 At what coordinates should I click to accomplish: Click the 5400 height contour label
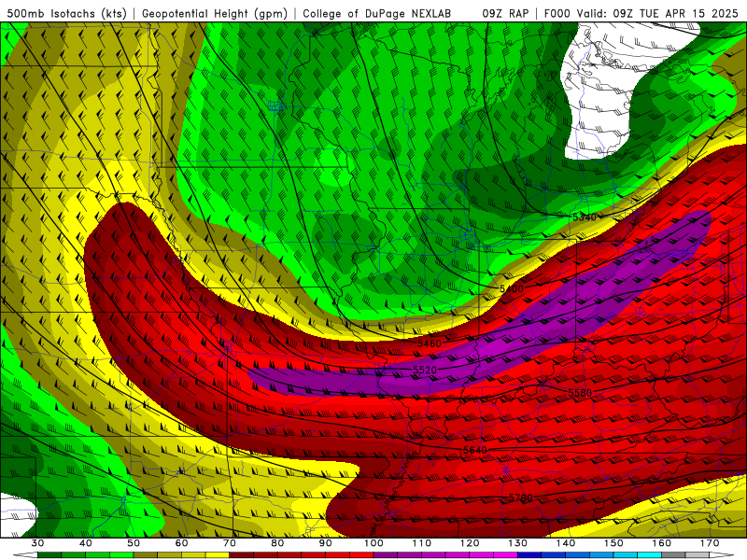coord(511,288)
